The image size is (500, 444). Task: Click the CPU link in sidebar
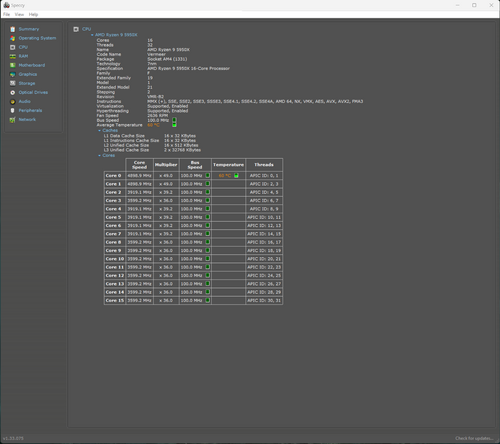click(23, 47)
